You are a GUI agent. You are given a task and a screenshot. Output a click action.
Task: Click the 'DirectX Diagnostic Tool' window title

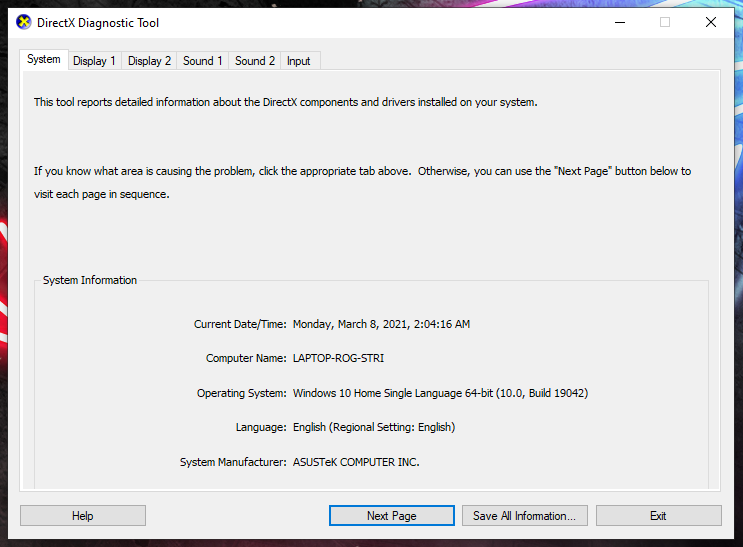click(98, 23)
